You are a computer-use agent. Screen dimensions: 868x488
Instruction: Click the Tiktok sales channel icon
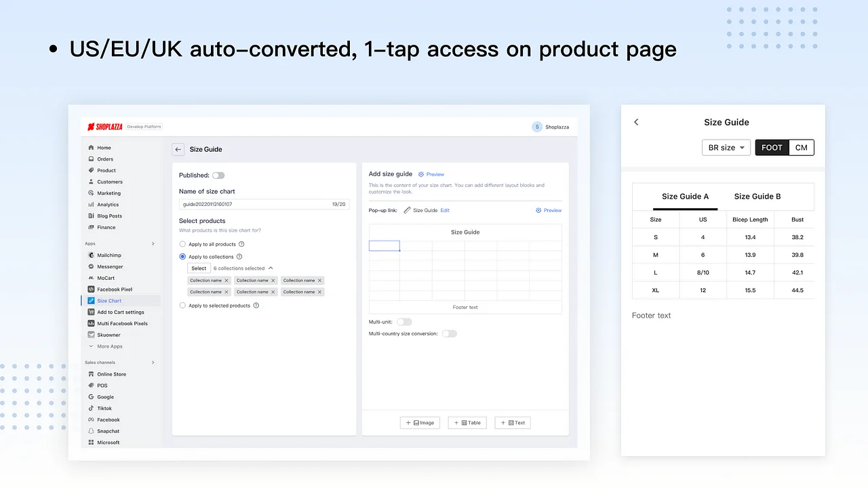[x=91, y=409]
